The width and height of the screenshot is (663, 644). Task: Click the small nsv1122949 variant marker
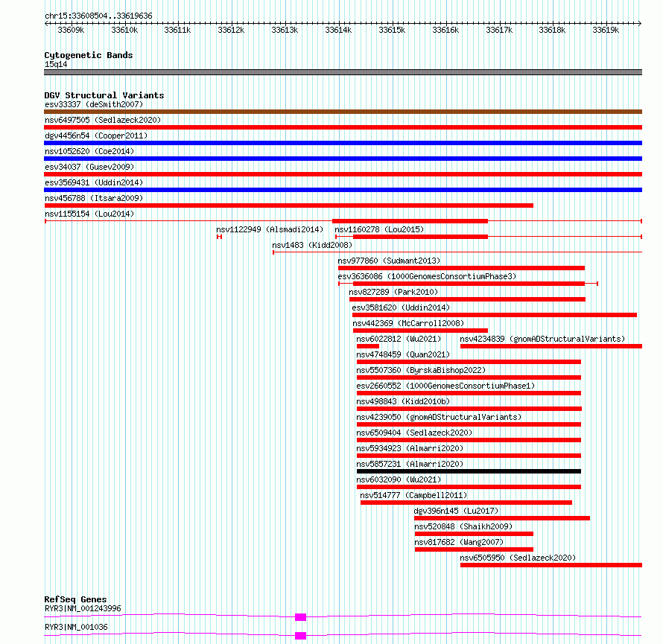pyautogui.click(x=219, y=237)
